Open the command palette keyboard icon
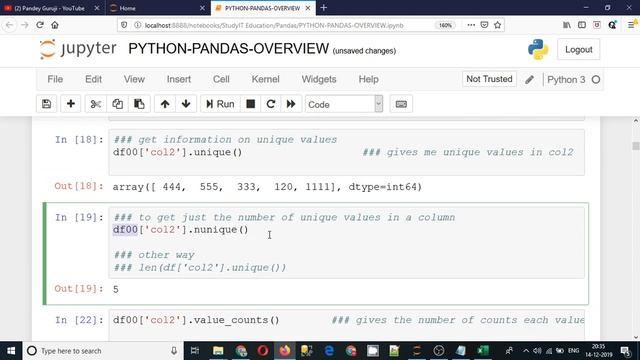Screen dimensions: 640x360 pyautogui.click(x=401, y=104)
